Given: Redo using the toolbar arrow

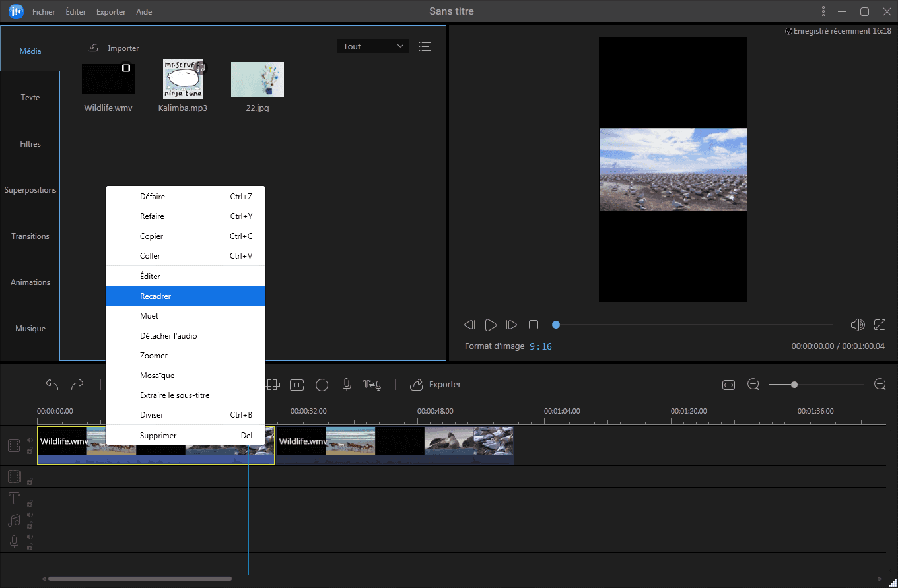Looking at the screenshot, I should pos(77,384).
